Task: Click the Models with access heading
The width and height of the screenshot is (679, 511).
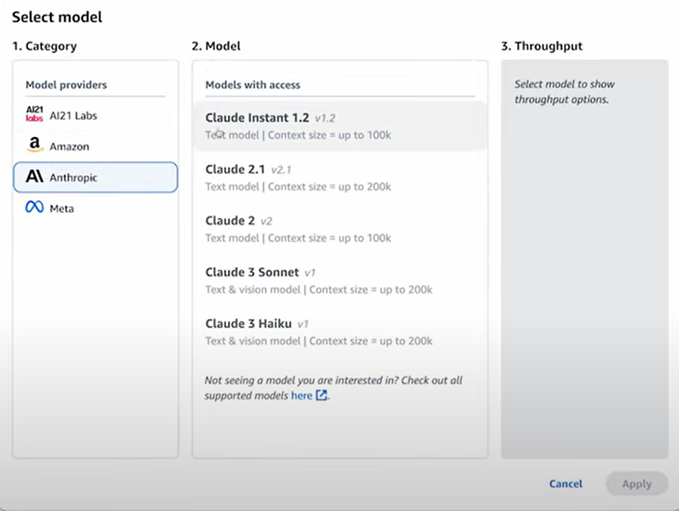Action: tap(253, 85)
